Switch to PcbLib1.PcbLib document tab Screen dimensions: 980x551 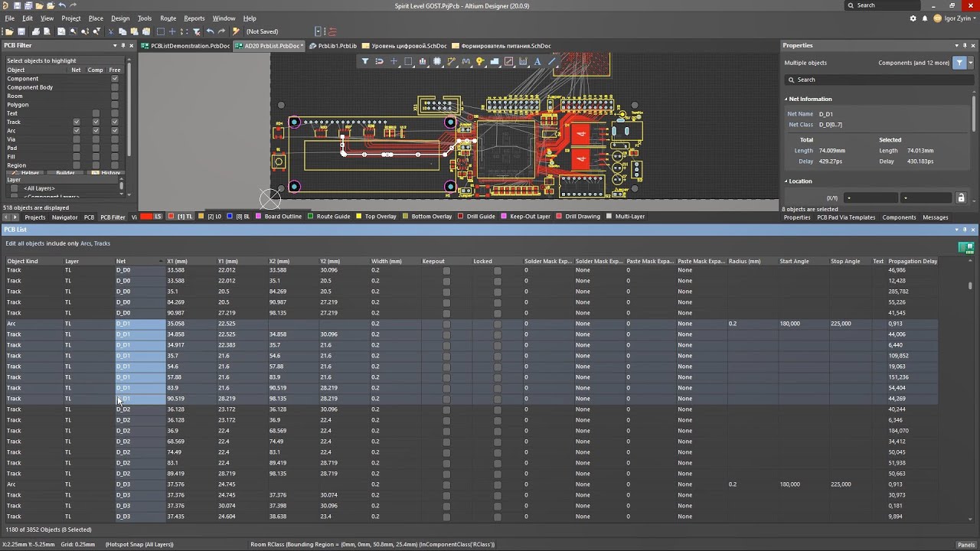(x=333, y=46)
